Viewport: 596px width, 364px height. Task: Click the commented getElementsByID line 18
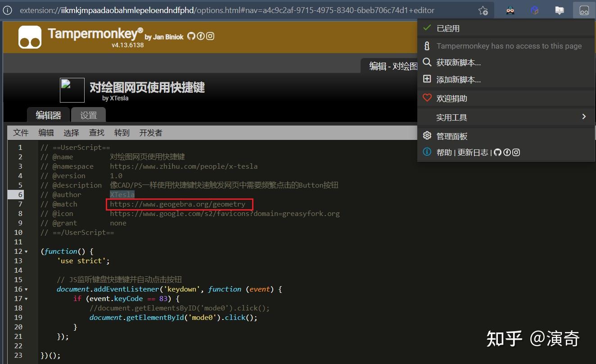click(179, 308)
